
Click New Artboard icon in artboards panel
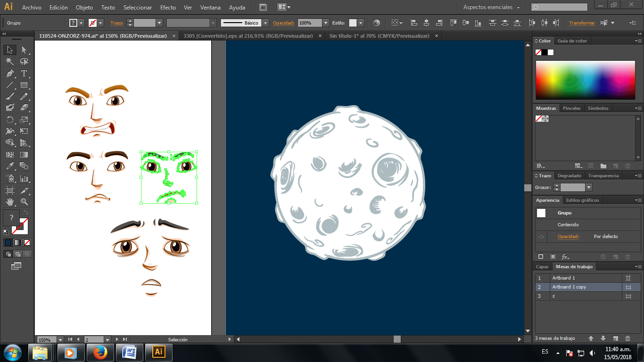pyautogui.click(x=615, y=338)
